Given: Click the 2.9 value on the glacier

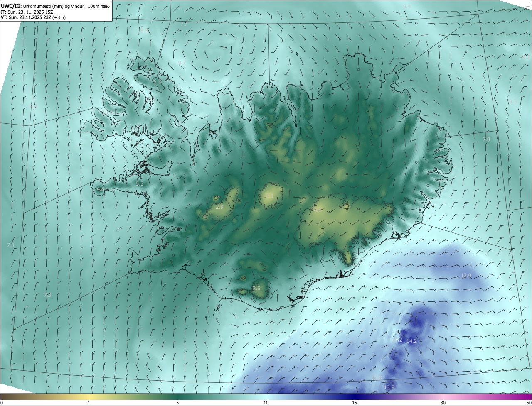Looking at the screenshot, I should point(220,207).
